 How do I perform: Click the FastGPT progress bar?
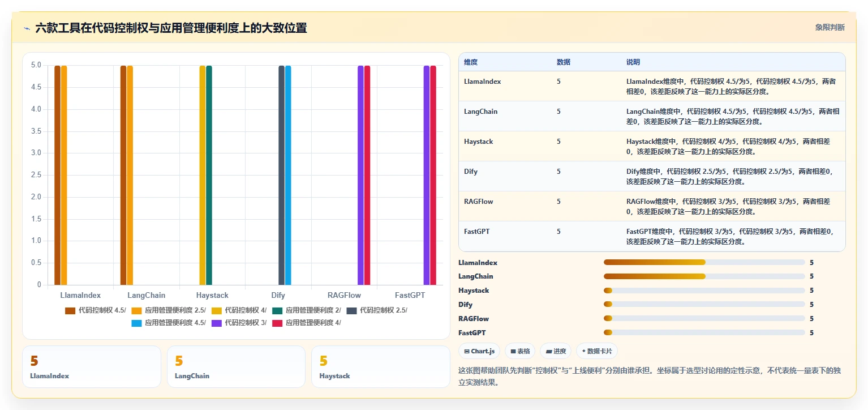tap(704, 333)
